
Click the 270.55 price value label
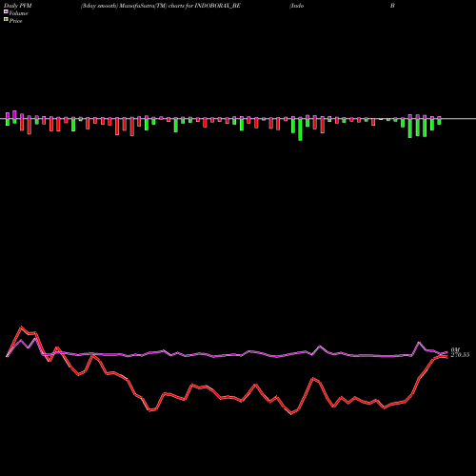460,355
